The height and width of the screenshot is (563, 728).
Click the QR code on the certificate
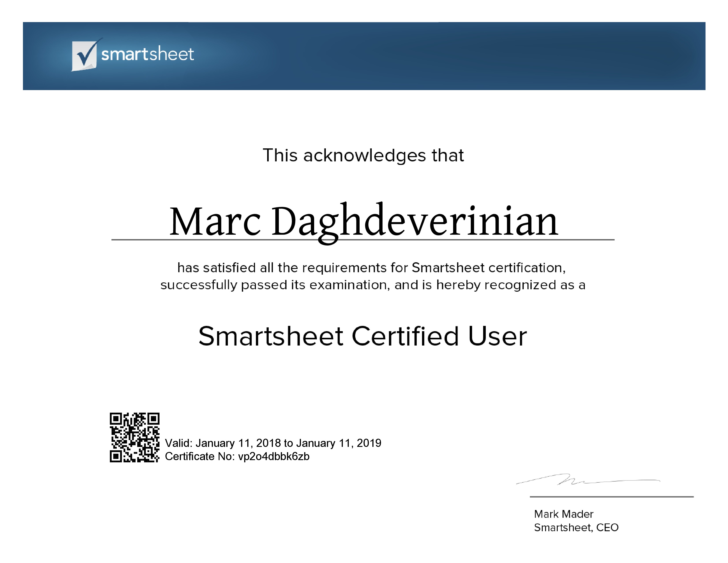(x=135, y=438)
